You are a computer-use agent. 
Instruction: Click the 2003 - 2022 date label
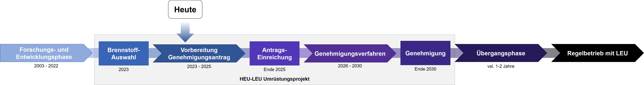pos(46,66)
